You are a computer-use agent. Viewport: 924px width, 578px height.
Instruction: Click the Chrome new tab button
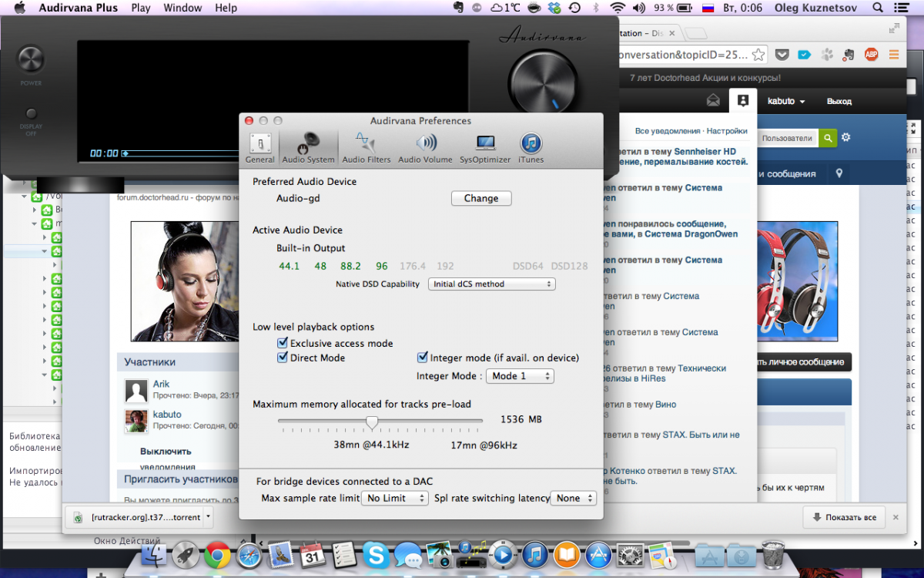coord(695,33)
